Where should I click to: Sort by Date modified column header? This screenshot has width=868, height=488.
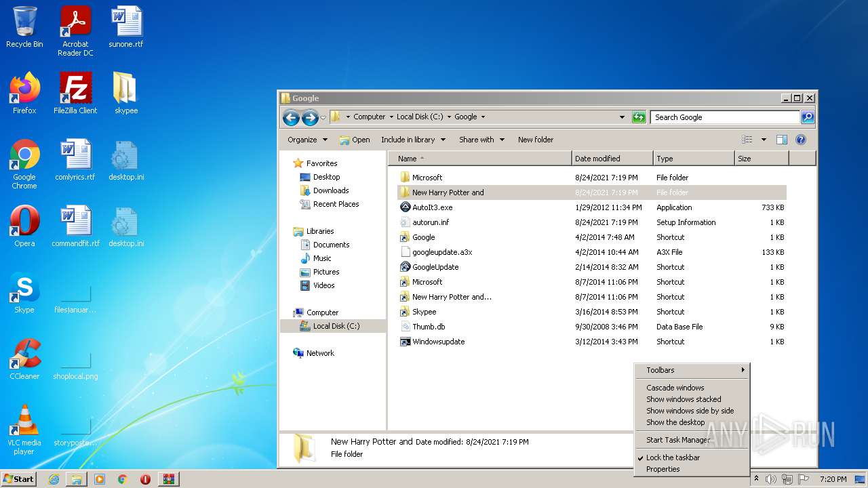[x=612, y=159]
